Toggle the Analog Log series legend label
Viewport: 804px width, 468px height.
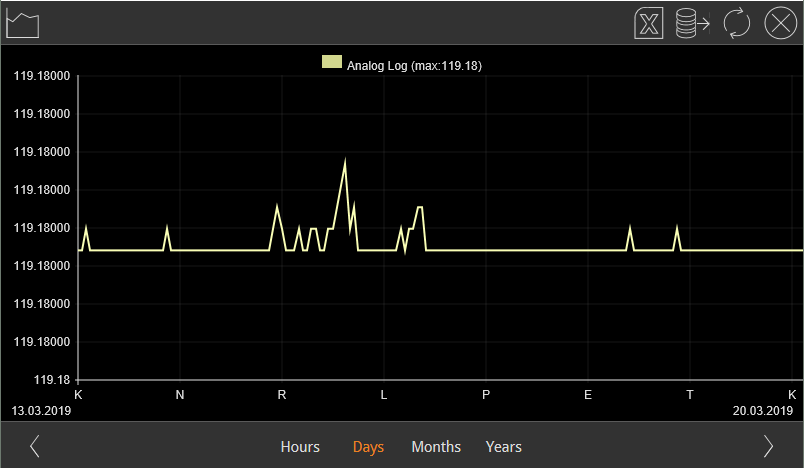click(x=415, y=66)
